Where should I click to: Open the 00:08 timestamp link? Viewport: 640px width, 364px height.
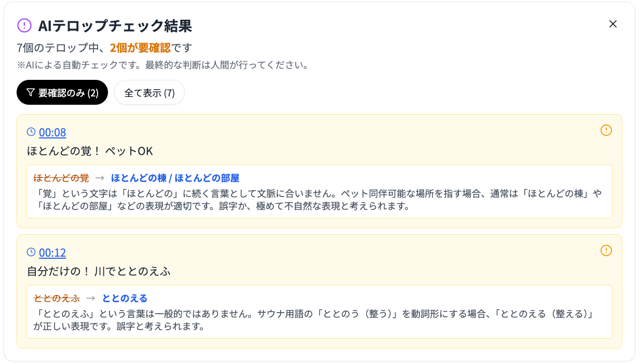(x=52, y=132)
